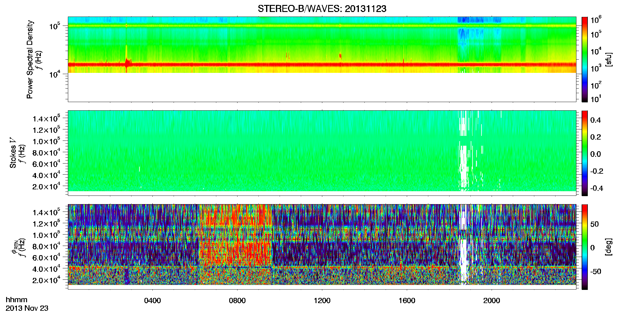Select the "[deg]" unit label
The image size is (644, 332).
pos(608,247)
